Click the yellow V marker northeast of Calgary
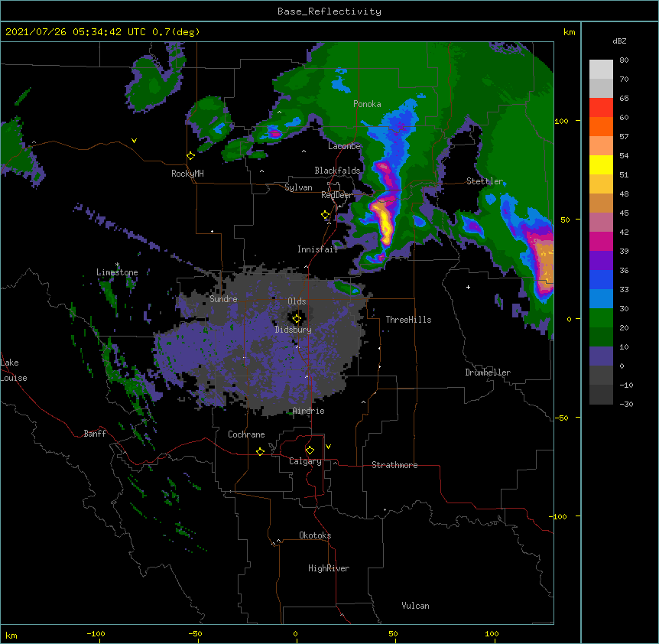659x644 pixels. tap(328, 447)
